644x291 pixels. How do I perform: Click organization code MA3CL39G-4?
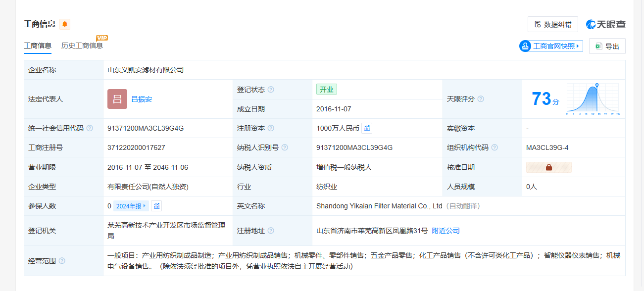point(547,147)
